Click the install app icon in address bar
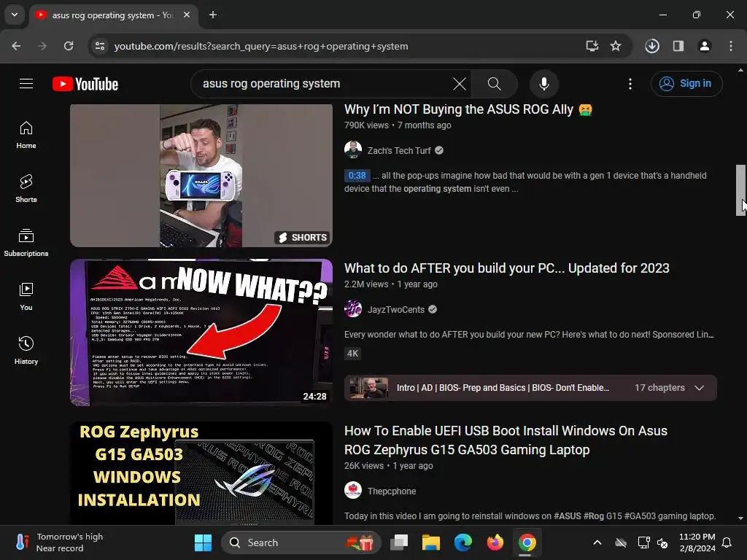The width and height of the screenshot is (747, 560). pyautogui.click(x=592, y=46)
